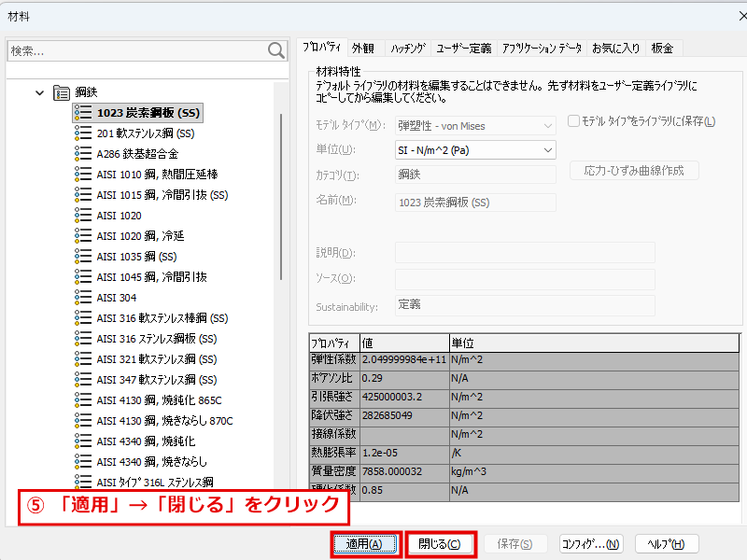The height and width of the screenshot is (560, 747).
Task: Open the モデル タイプ dropdown
Action: (475, 126)
